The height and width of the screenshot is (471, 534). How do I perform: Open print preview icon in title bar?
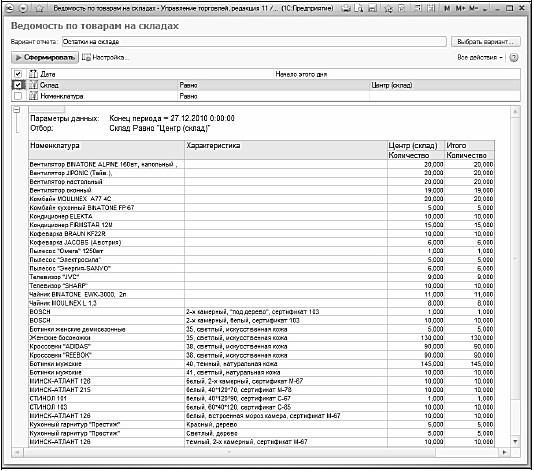(358, 9)
